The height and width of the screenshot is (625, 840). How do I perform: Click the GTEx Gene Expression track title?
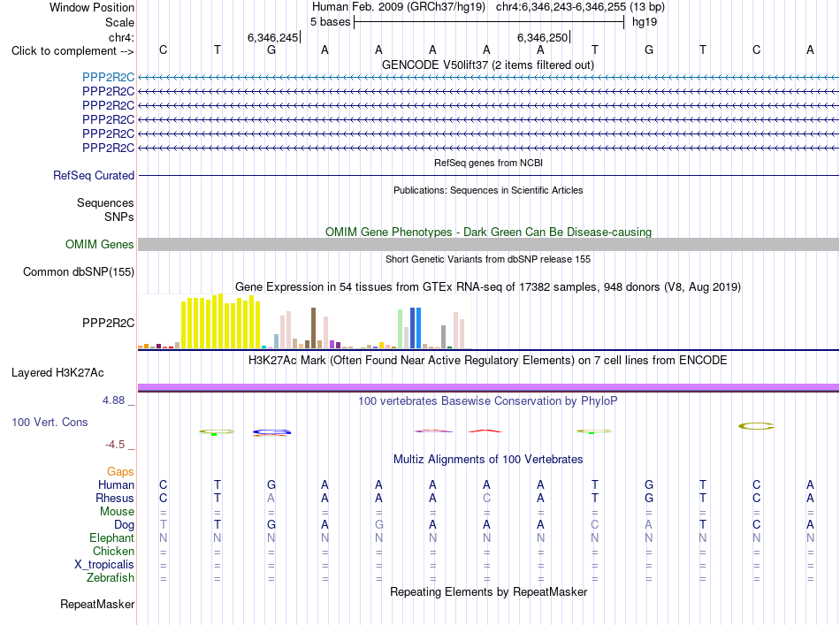[488, 287]
